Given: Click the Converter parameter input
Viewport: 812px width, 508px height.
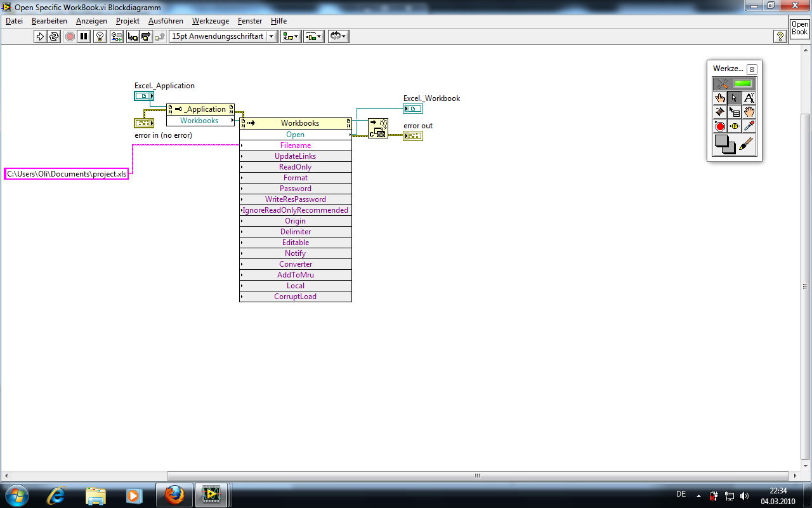Looking at the screenshot, I should point(296,264).
